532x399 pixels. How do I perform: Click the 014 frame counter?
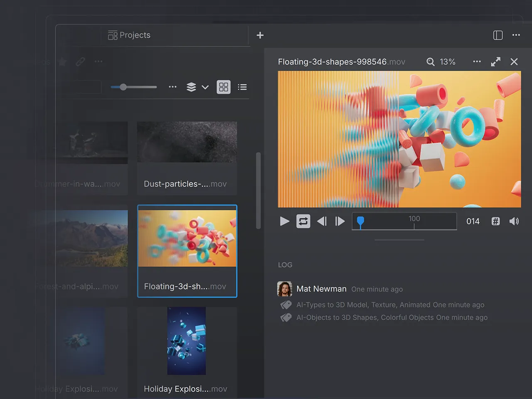(473, 221)
